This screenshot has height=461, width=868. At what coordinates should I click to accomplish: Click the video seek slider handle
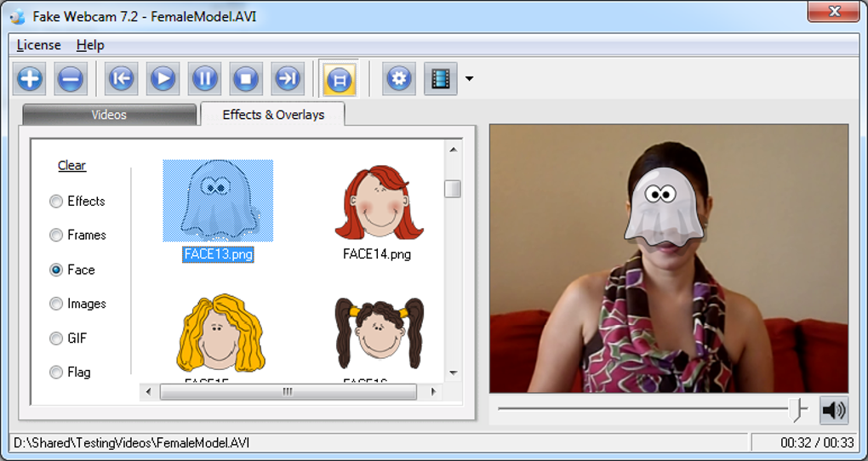point(797,409)
